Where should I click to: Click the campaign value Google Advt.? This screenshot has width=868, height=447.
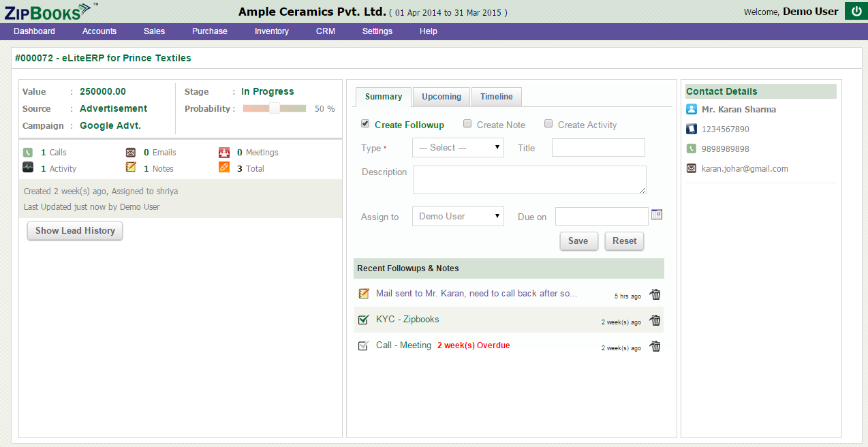point(110,126)
